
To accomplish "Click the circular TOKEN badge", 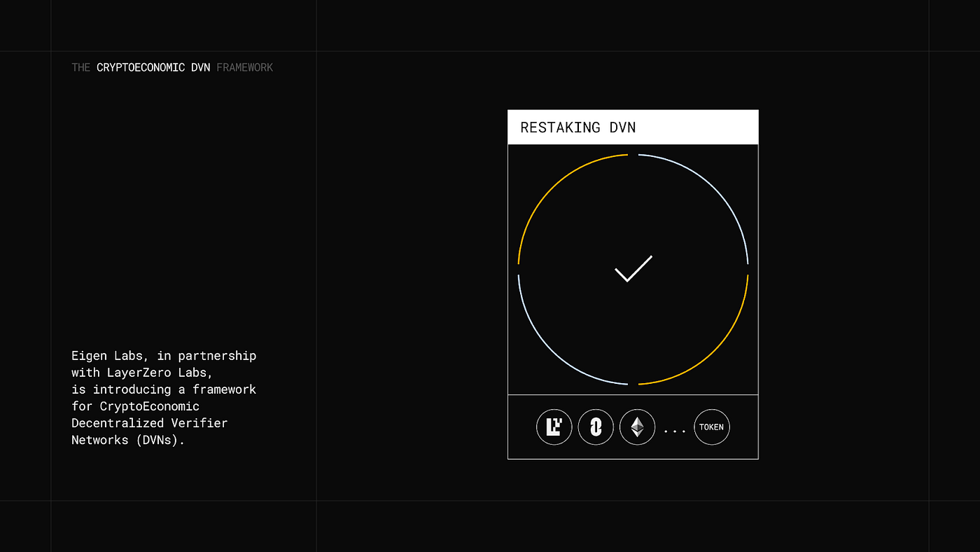I will point(711,427).
